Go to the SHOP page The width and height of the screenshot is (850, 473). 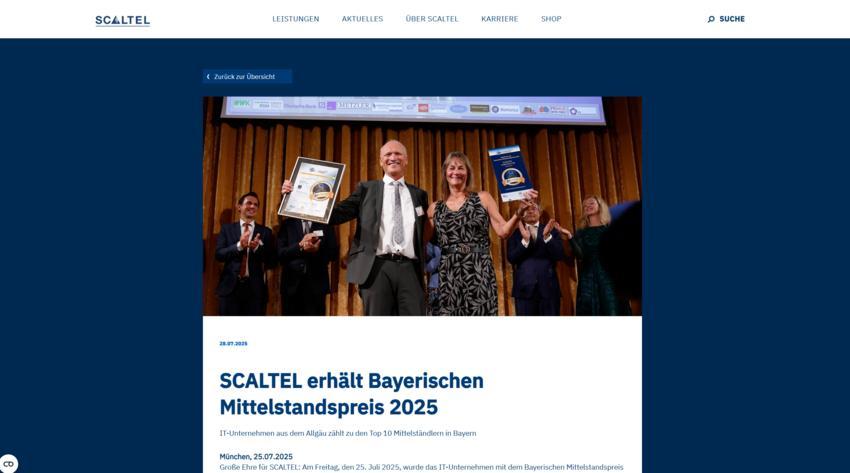coord(551,19)
